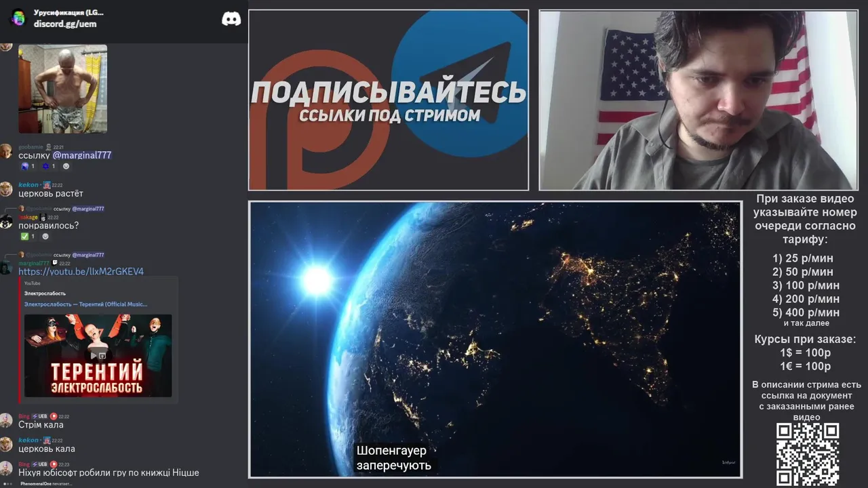Click the 'Курсы при заказе:' heading

tap(806, 339)
